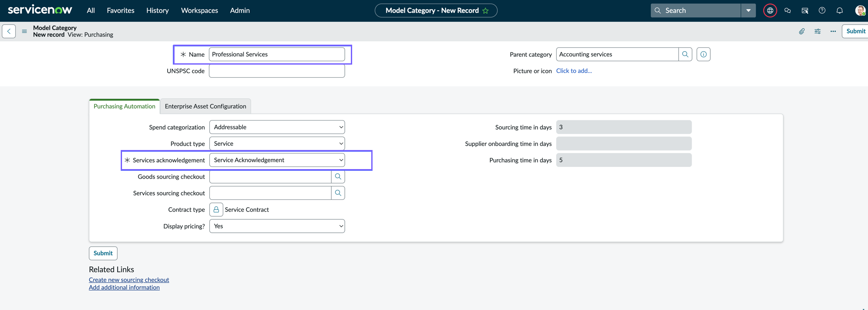The image size is (868, 310).
Task: Click the Sourcing time in days field
Action: [624, 127]
